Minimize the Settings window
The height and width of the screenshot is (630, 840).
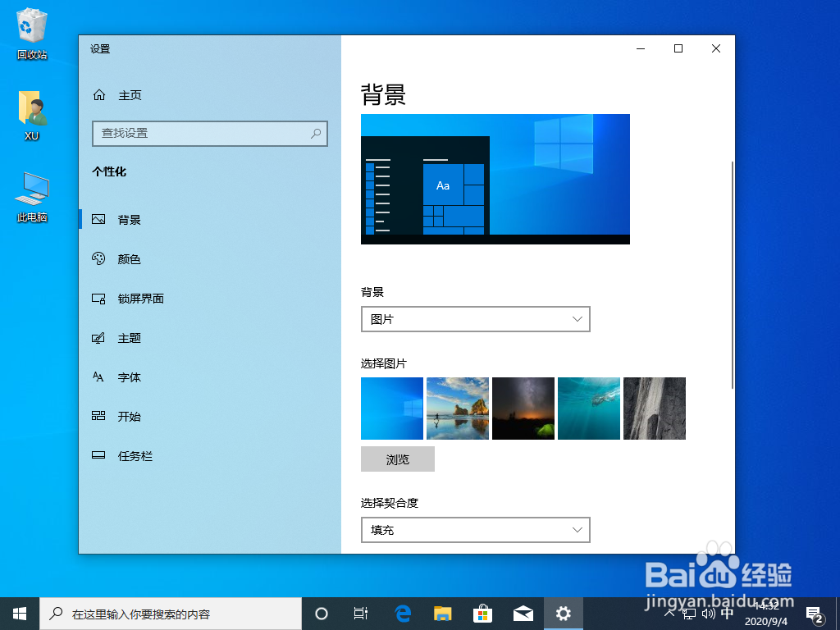coord(641,48)
